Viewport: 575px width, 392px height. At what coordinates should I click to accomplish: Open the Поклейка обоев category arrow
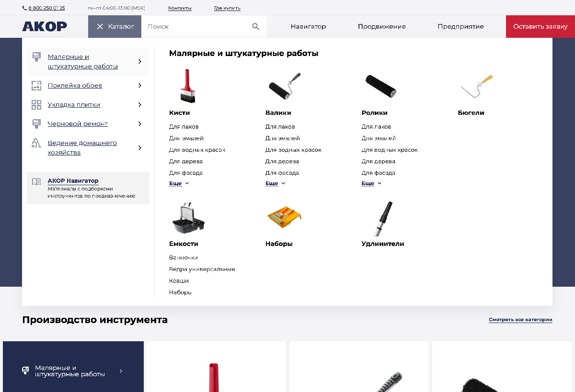pos(140,86)
